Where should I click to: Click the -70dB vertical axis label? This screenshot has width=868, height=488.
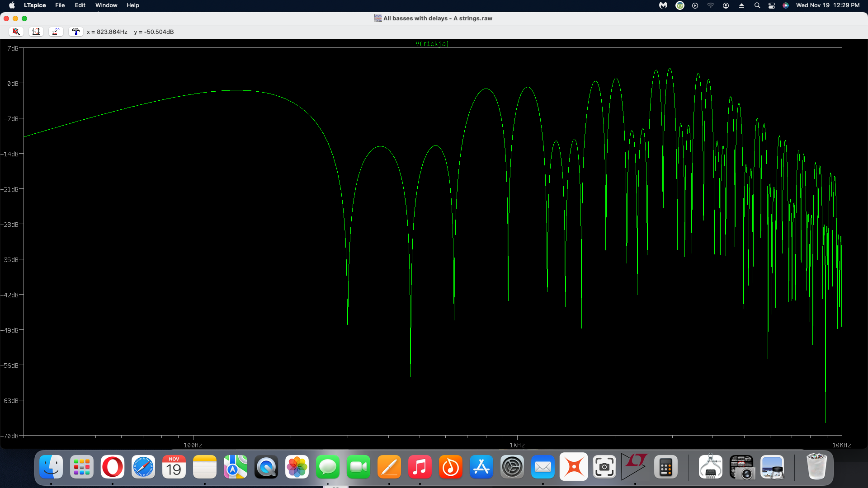(9, 436)
